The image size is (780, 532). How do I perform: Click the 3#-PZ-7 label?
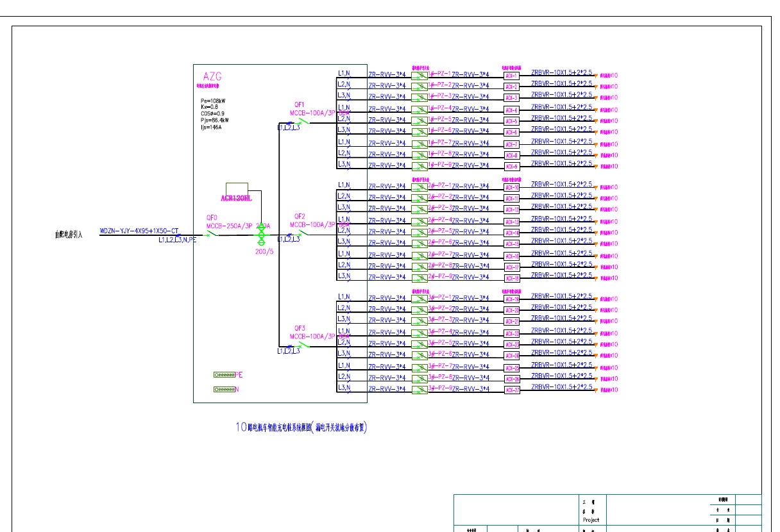[440, 365]
